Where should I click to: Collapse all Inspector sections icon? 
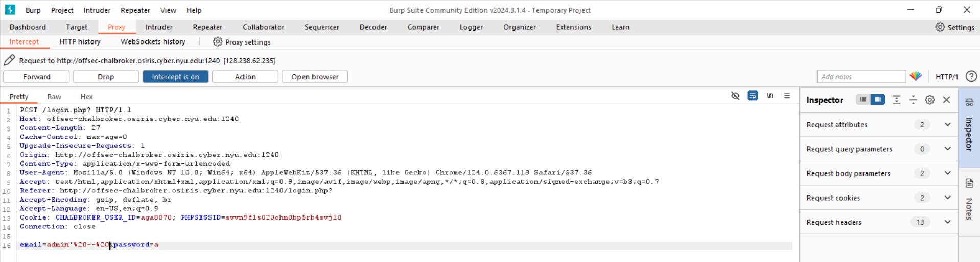pos(913,100)
